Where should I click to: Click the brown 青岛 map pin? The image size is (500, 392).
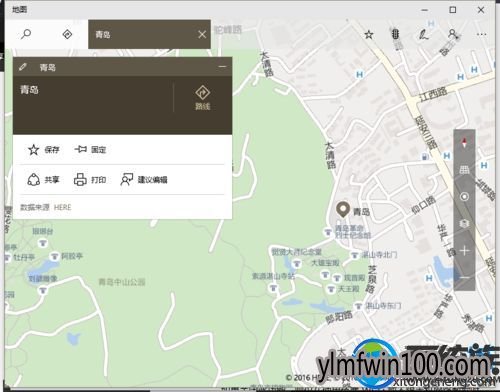click(343, 210)
